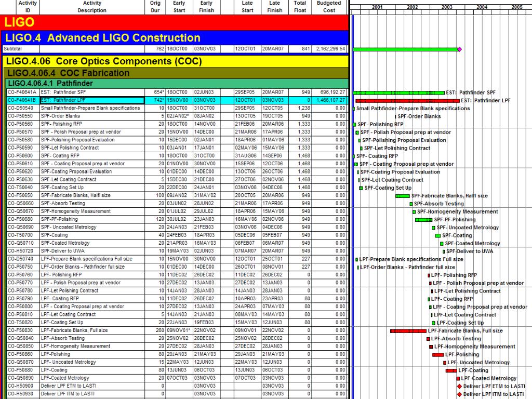Click late finish 20MAR07 in Subtotal row
The width and height of the screenshot is (532, 399).
point(273,48)
